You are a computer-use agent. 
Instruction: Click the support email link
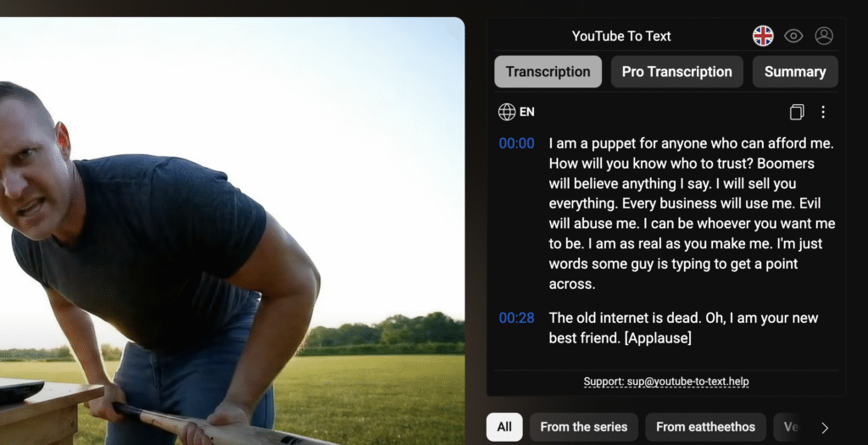coord(666,381)
